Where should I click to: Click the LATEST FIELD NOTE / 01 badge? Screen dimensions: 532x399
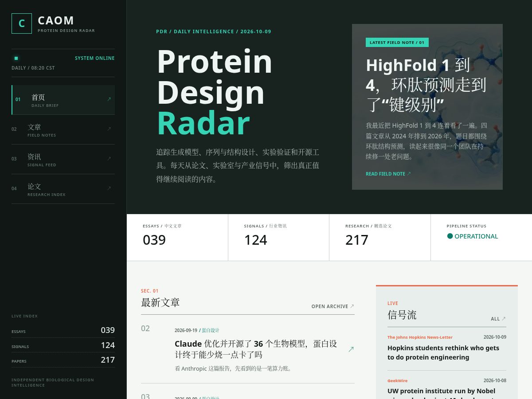pyautogui.click(x=397, y=43)
